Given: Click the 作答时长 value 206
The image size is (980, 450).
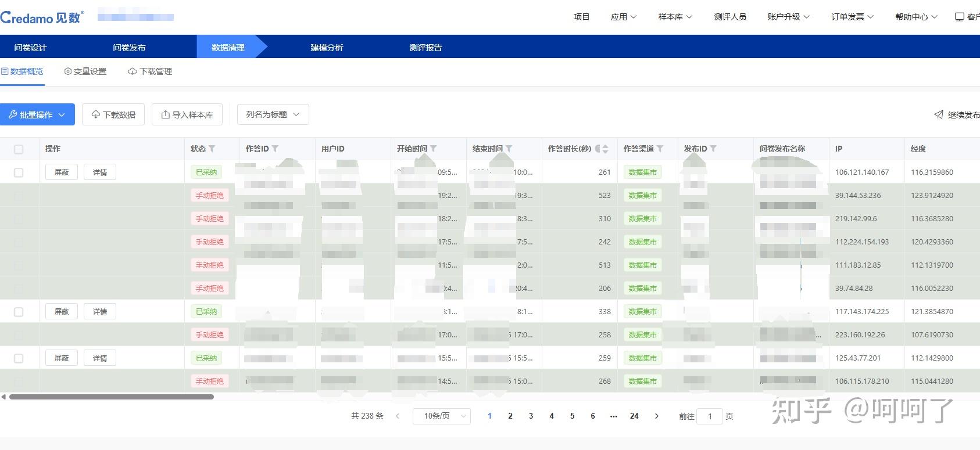Looking at the screenshot, I should [605, 289].
